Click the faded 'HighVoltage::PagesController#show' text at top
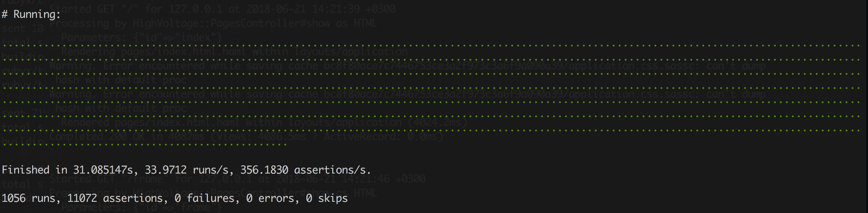Viewport: 868px width, 213px height. pyautogui.click(x=231, y=23)
